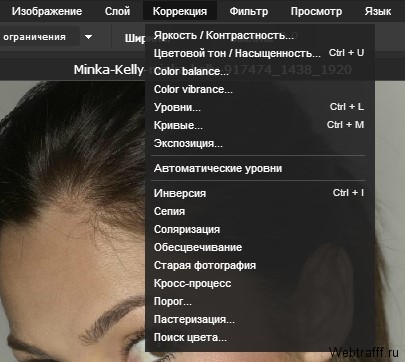Apply Соляризация effect
The image size is (405, 362).
[260, 229]
